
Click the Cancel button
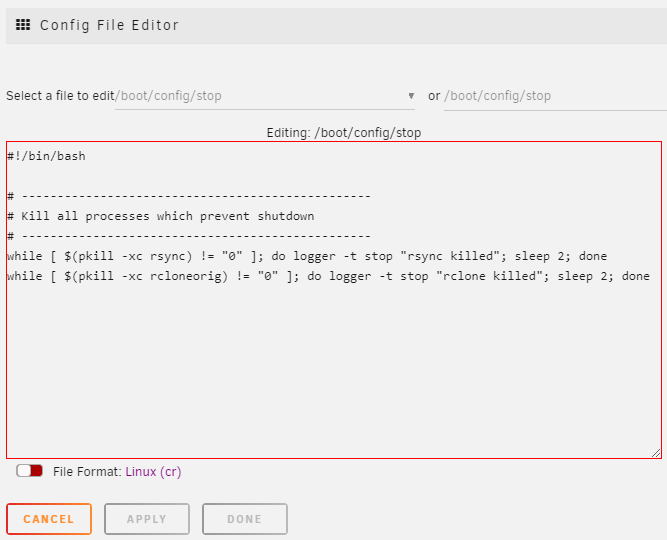tap(49, 519)
